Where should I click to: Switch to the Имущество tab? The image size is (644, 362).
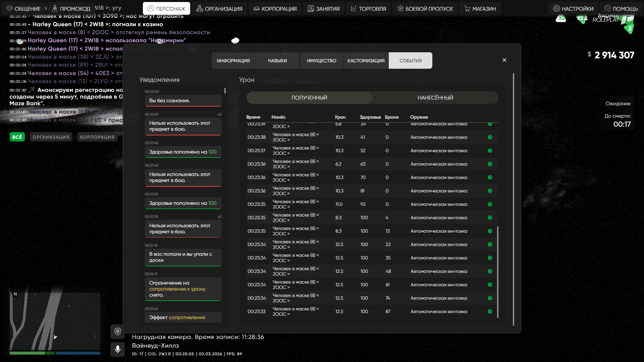pyautogui.click(x=321, y=61)
